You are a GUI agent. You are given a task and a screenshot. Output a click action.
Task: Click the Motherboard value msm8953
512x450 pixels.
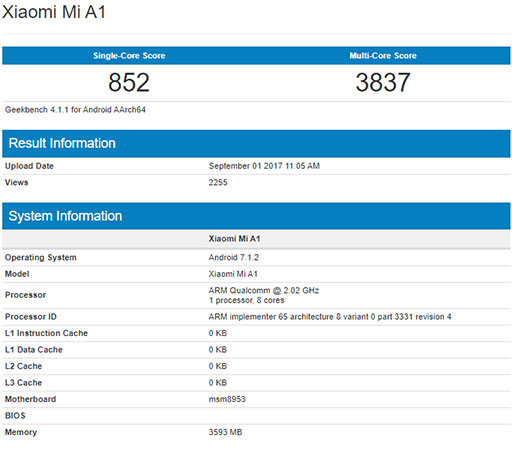(x=227, y=399)
